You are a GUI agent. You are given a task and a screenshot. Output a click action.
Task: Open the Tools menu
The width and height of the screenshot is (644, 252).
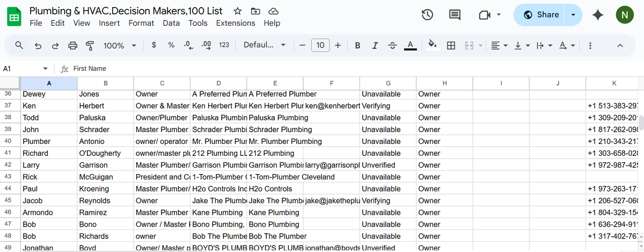[x=198, y=23]
